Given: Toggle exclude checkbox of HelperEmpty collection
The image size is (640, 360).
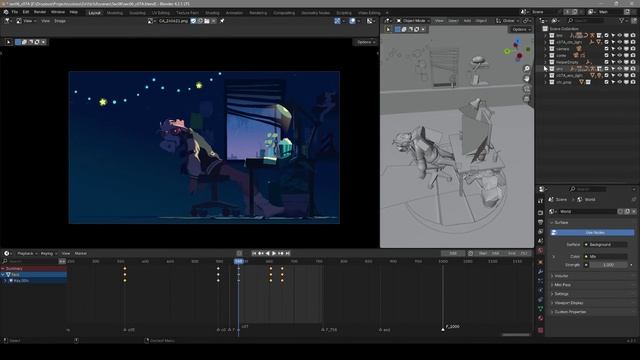Looking at the screenshot, I should (x=607, y=62).
